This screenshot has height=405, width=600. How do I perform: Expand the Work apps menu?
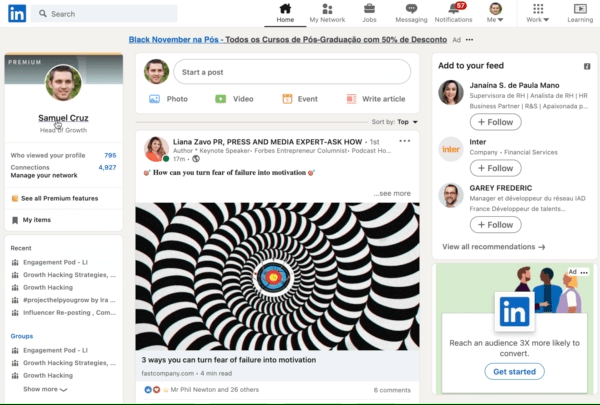click(538, 13)
